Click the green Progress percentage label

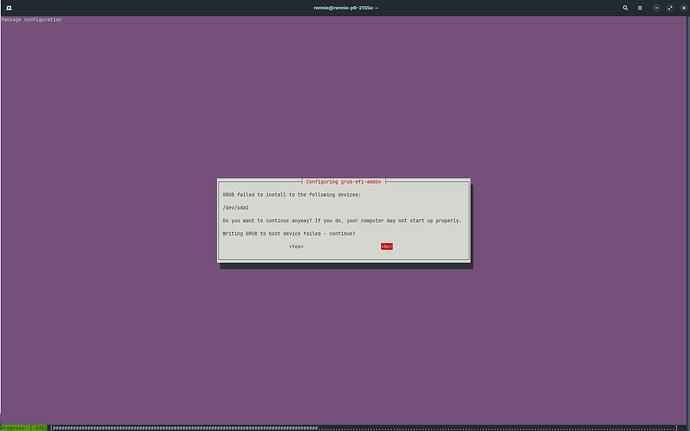coord(24,427)
